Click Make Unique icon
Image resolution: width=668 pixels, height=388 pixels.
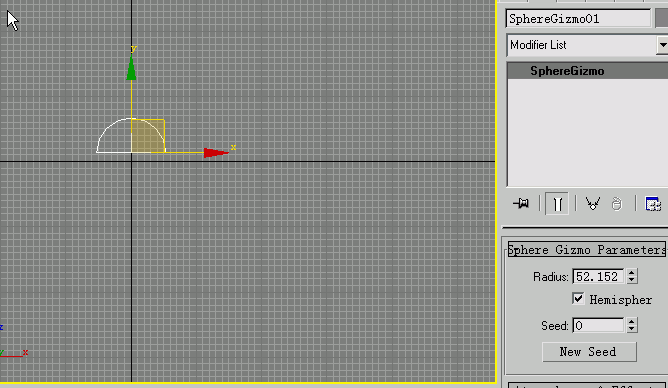tap(592, 204)
